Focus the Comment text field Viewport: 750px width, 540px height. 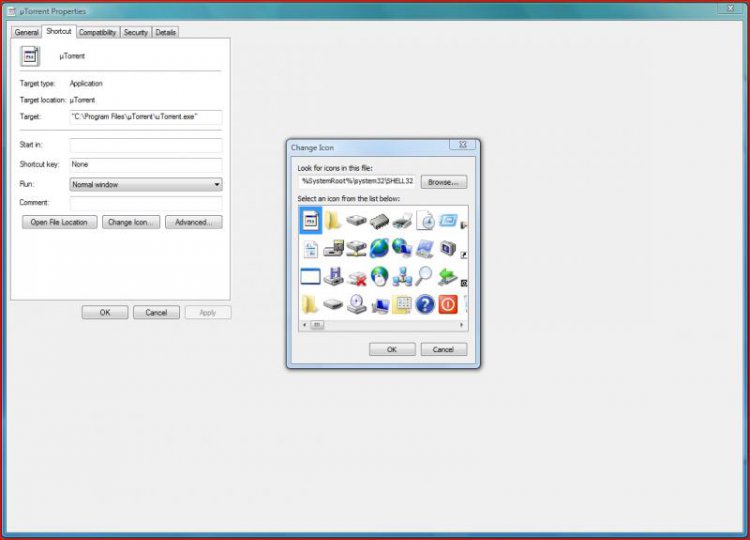click(146, 203)
